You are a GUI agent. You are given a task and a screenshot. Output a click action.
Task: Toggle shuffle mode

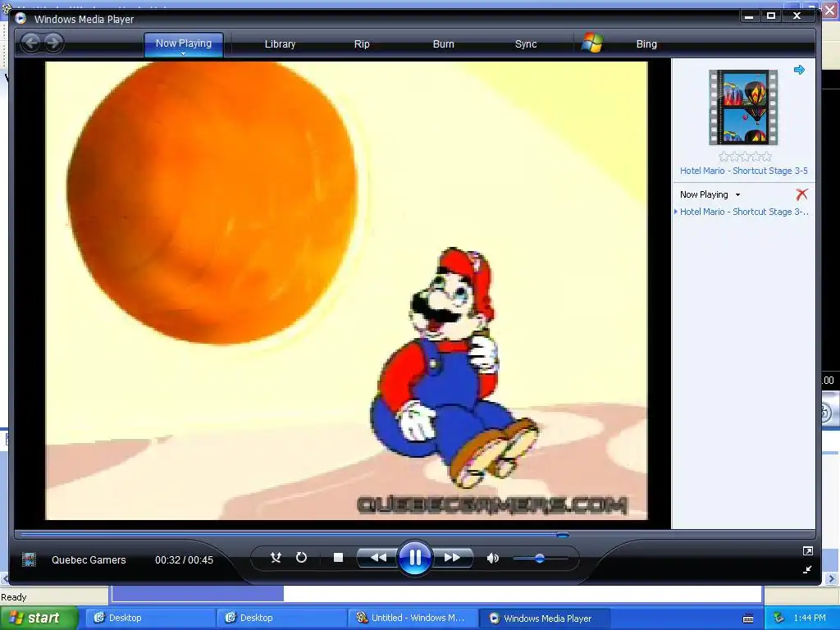click(276, 558)
